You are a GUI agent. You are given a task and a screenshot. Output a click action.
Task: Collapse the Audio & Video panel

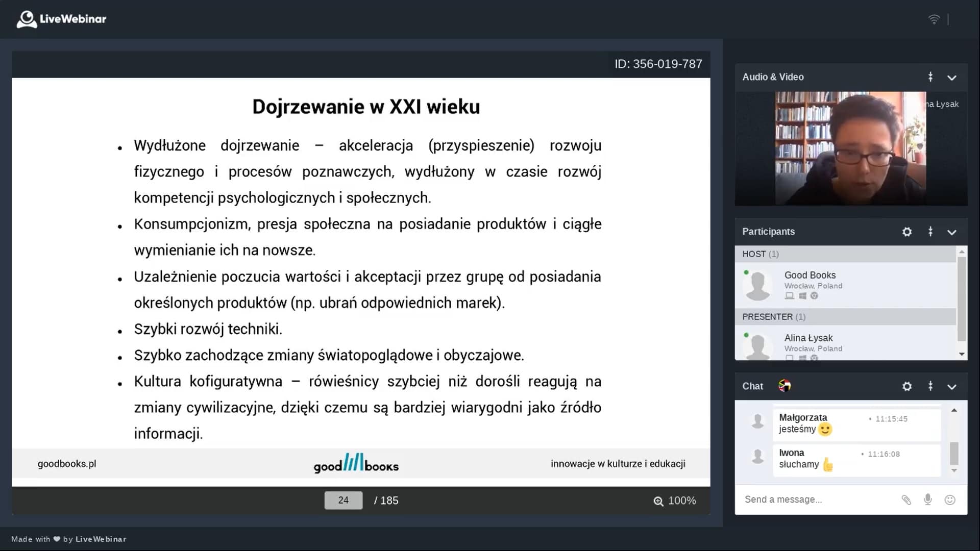(x=952, y=78)
